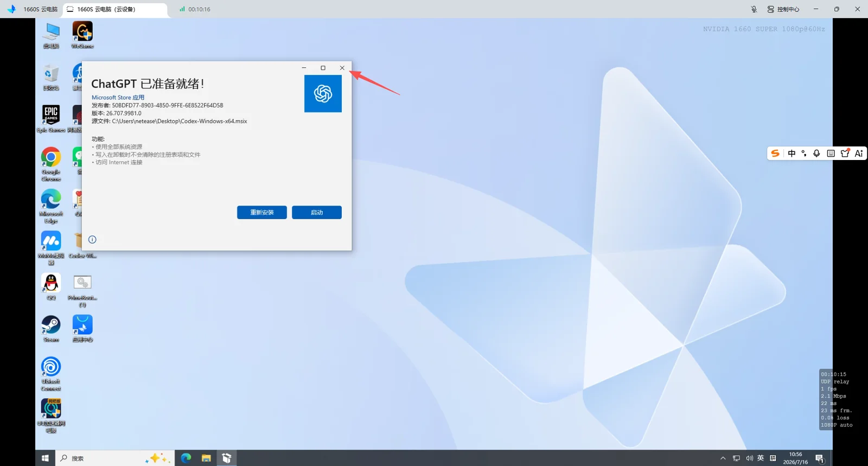Select the 回收站 recycle bin icon
868x466 pixels.
pos(51,78)
